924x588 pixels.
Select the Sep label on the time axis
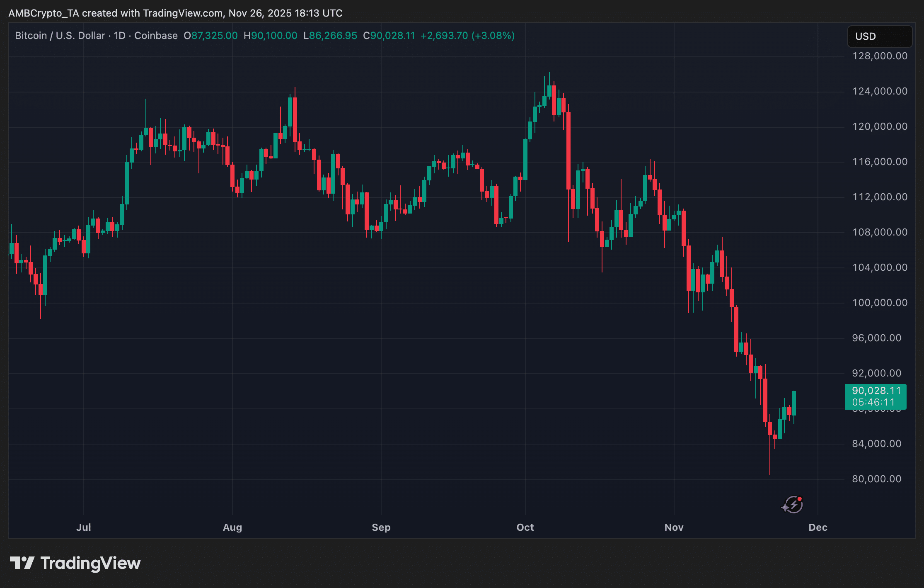pos(381,527)
